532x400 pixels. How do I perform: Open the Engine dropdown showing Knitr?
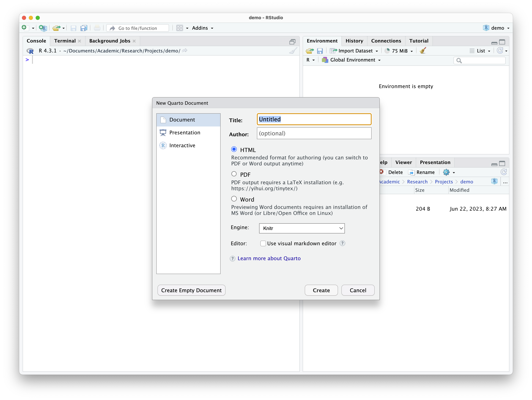[302, 228]
